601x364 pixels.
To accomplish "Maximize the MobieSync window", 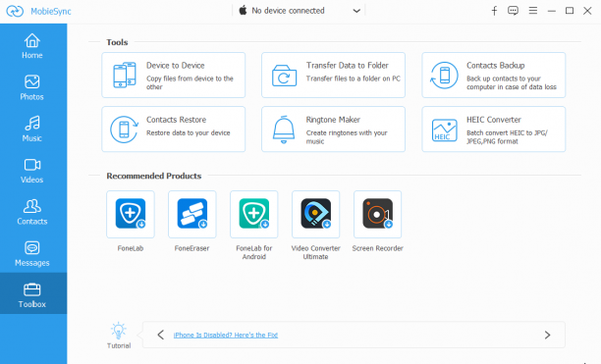I will [x=570, y=11].
